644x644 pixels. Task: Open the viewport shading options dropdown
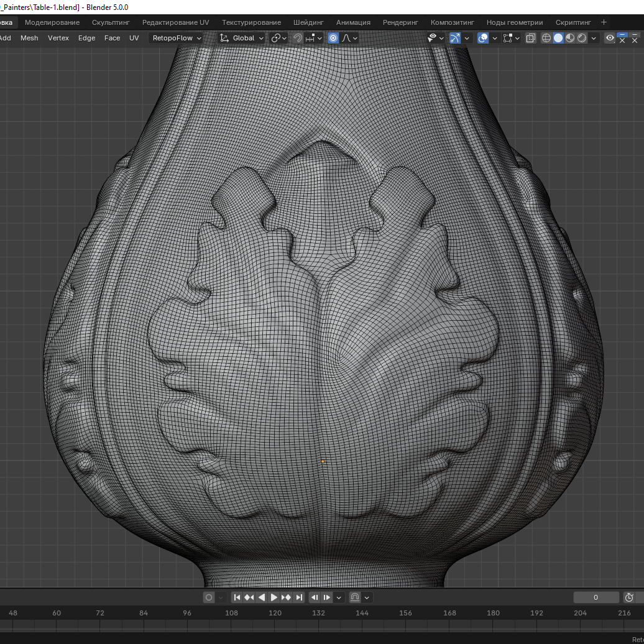pos(594,38)
